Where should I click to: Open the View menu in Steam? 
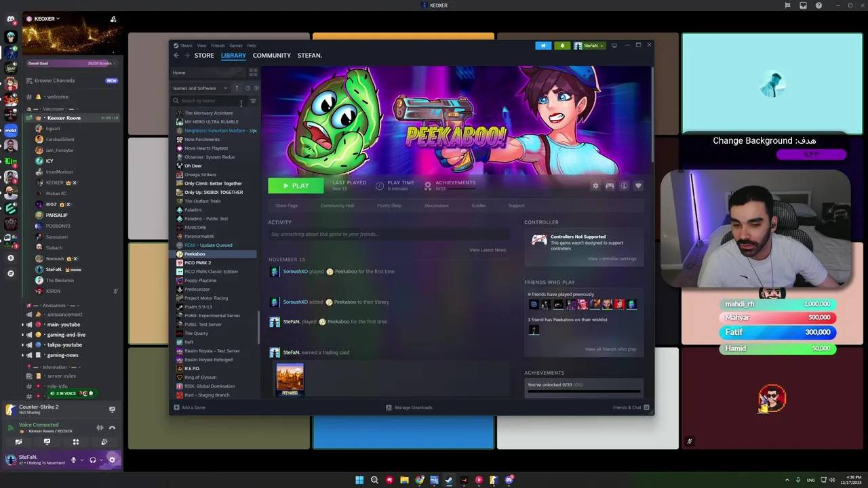[x=201, y=45]
